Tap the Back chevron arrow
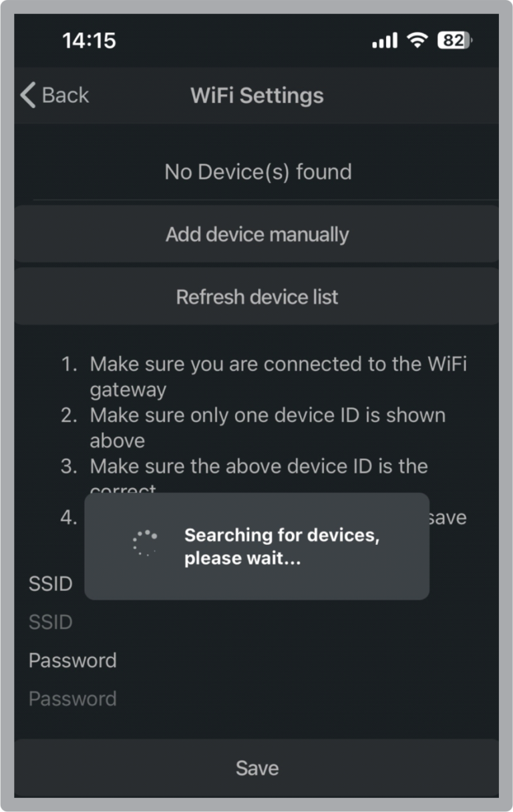Screen dimensions: 513x812 pyautogui.click(x=28, y=95)
